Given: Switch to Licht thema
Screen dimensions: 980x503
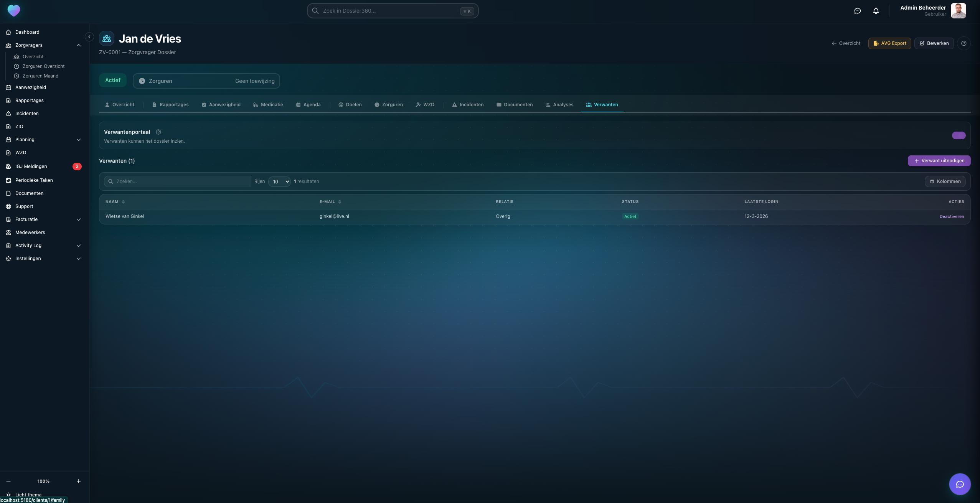Looking at the screenshot, I should [28, 495].
